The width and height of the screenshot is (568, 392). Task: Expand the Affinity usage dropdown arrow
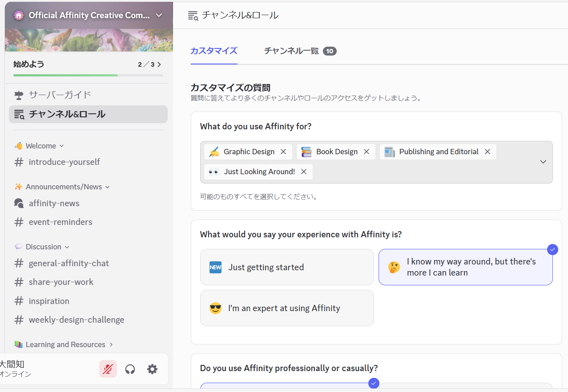543,162
